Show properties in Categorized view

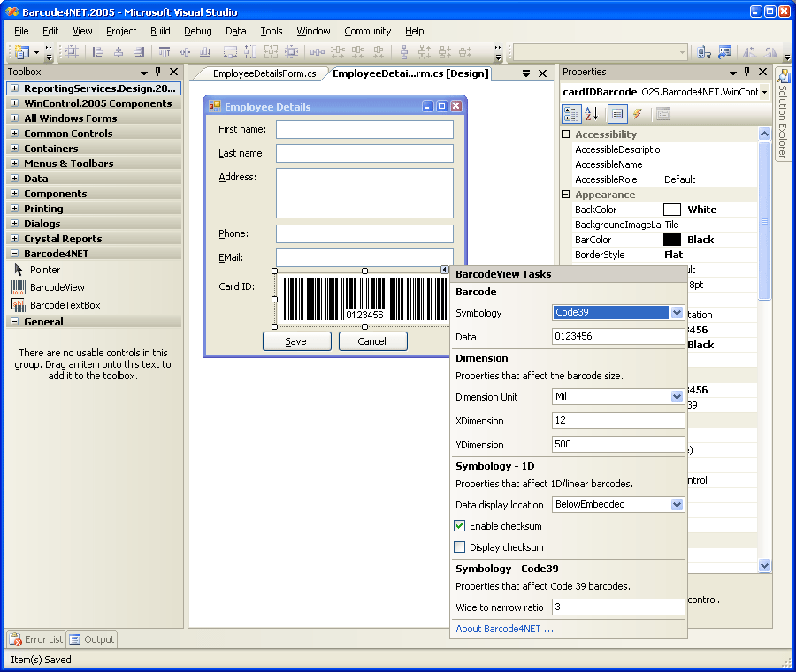point(571,114)
